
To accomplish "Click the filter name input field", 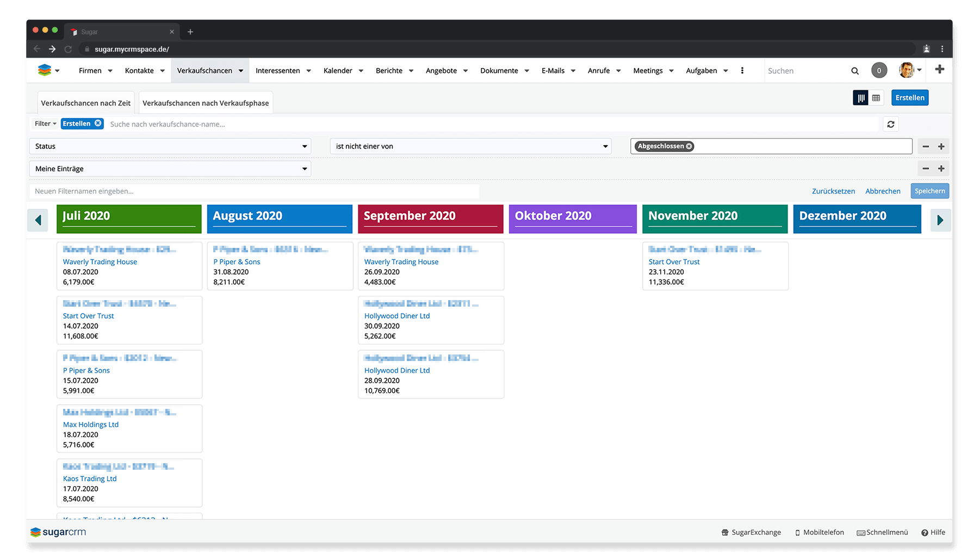I will point(253,191).
